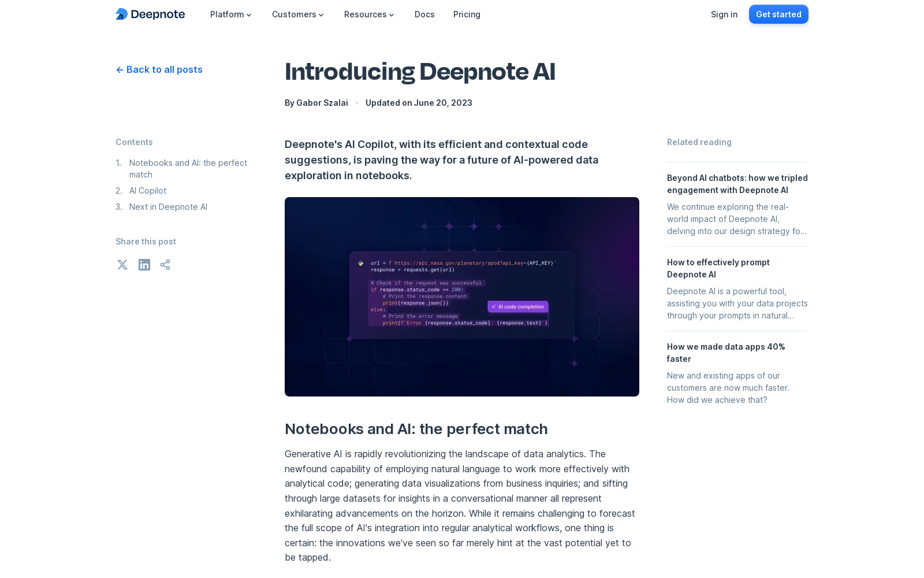
Task: Click the New and existing apps excerpt
Action: (x=728, y=388)
